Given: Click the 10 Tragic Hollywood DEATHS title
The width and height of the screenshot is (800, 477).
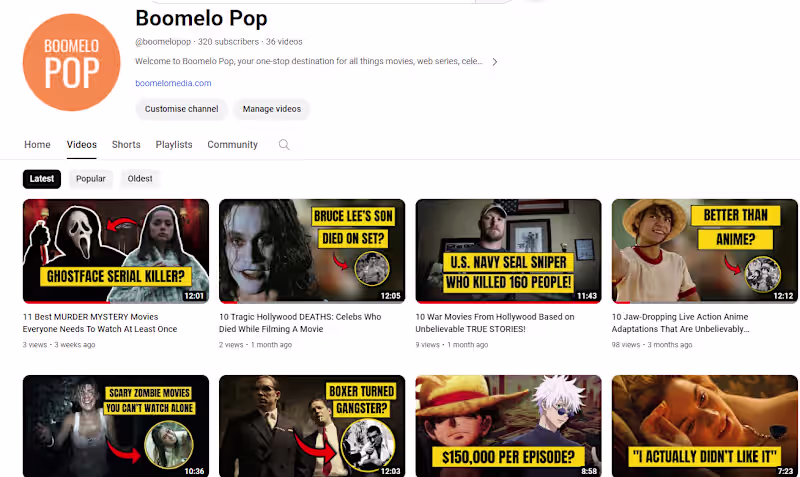Looking at the screenshot, I should click(300, 323).
